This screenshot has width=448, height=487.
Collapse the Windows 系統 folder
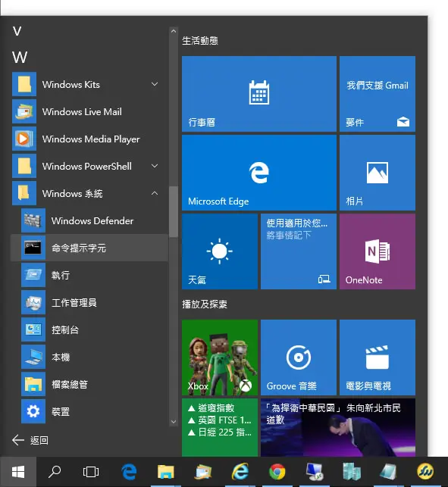pyautogui.click(x=155, y=193)
